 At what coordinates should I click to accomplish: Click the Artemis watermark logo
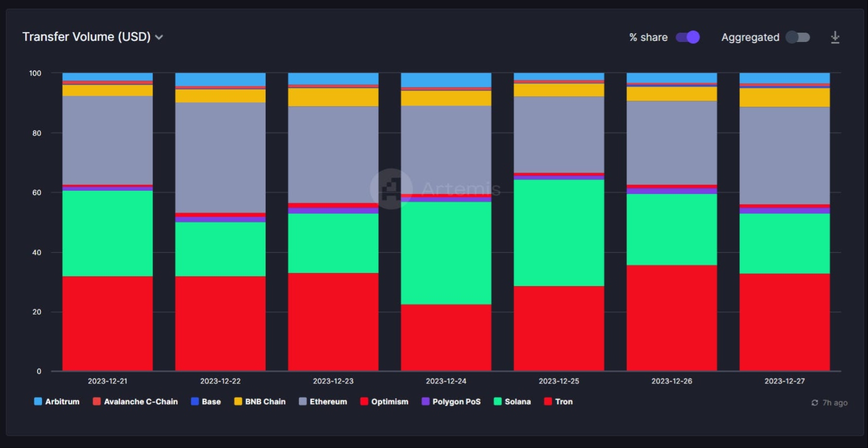point(391,189)
